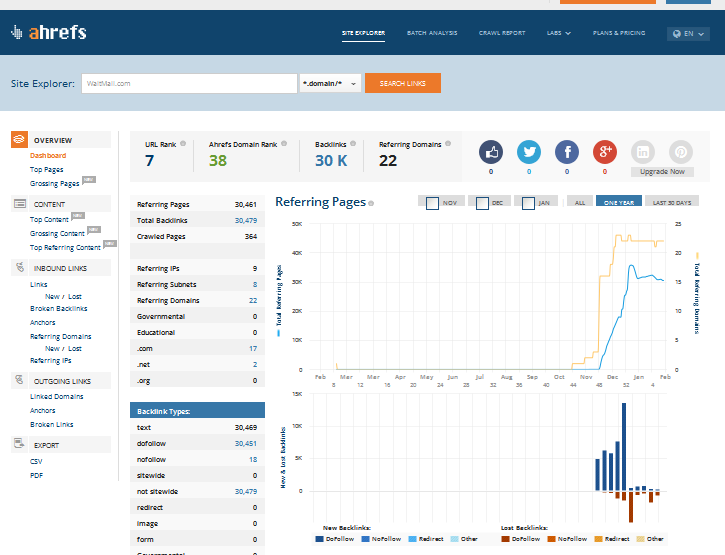Click the Inbound Links section icon
This screenshot has width=725, height=555.
coord(19,267)
